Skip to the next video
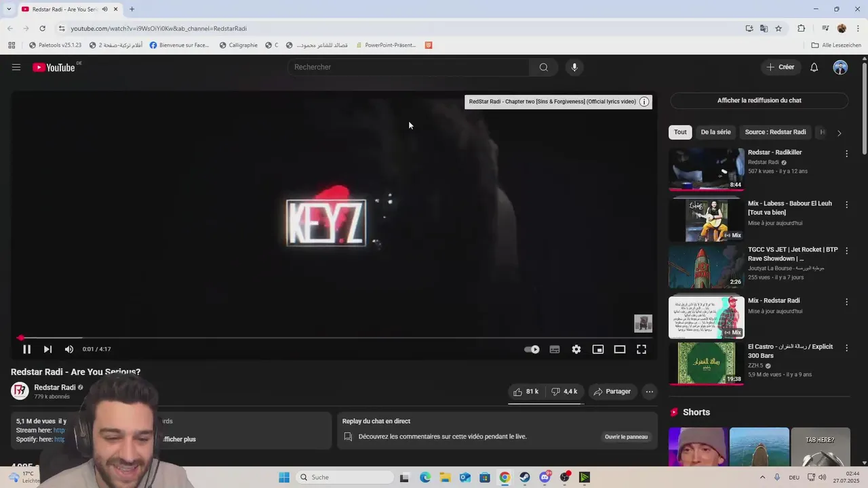This screenshot has height=488, width=868. tap(47, 349)
